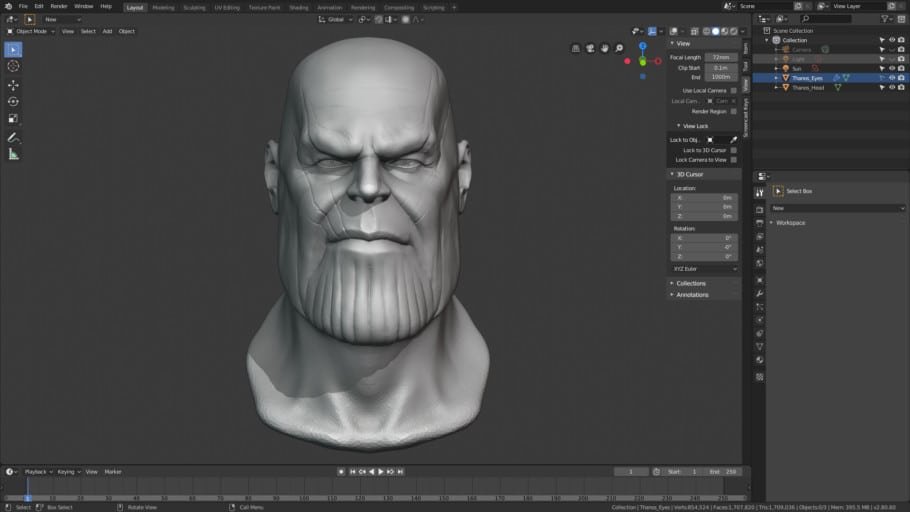Viewport: 910px width, 512px height.
Task: Toggle camera view in viewport
Action: click(590, 48)
